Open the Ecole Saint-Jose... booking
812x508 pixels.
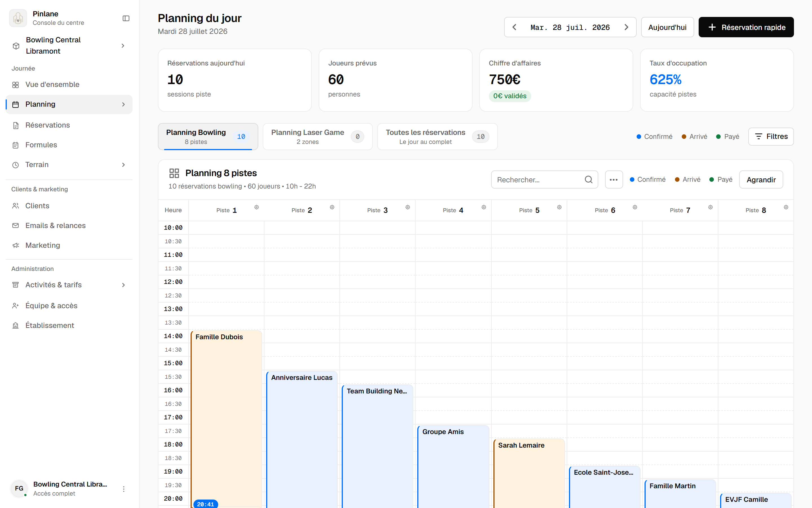coord(605,487)
